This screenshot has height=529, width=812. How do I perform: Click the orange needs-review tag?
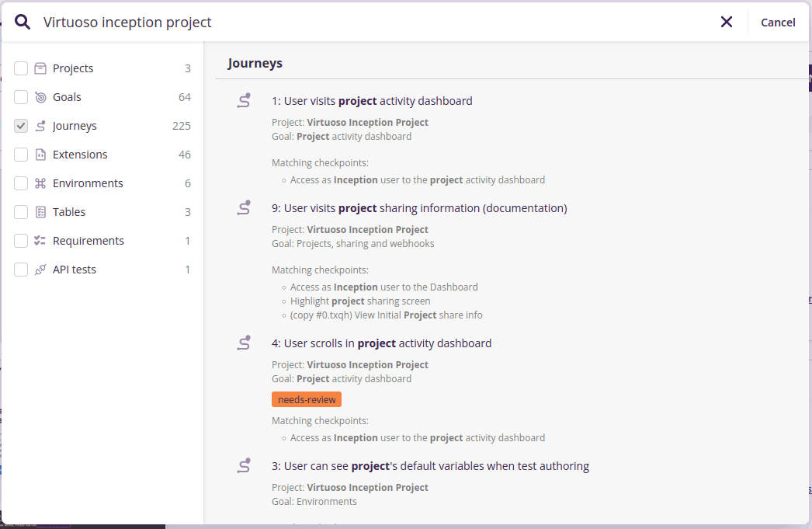[x=307, y=399]
